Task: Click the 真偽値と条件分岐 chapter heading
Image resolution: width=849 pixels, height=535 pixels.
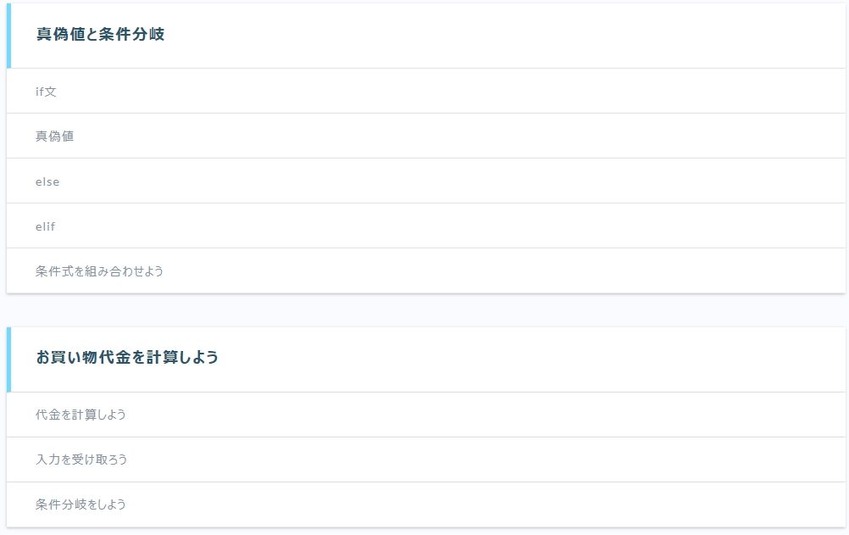Action: pyautogui.click(x=100, y=34)
